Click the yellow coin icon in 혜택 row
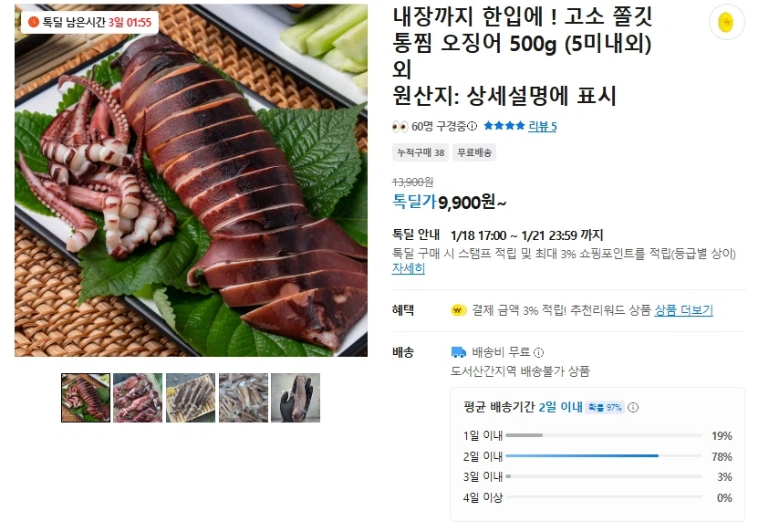Image resolution: width=769 pixels, height=532 pixels. coord(456,310)
